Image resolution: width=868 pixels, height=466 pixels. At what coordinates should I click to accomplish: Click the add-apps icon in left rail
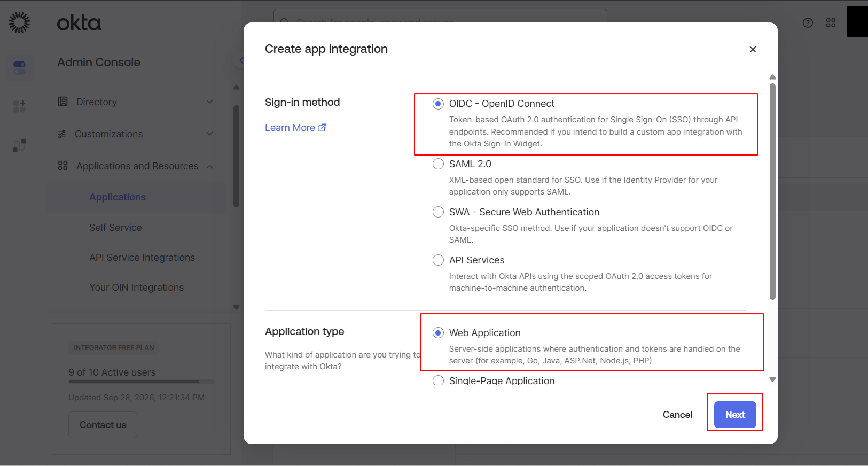point(19,106)
